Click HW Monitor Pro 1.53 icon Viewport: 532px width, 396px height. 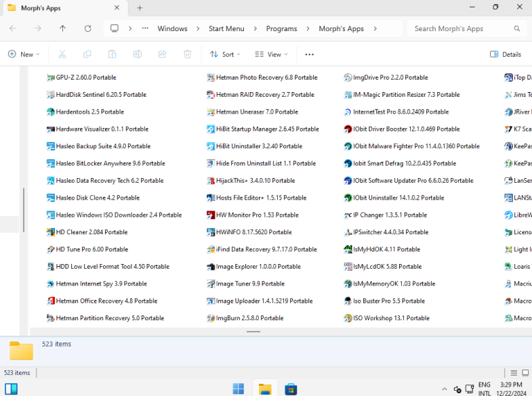pos(211,215)
